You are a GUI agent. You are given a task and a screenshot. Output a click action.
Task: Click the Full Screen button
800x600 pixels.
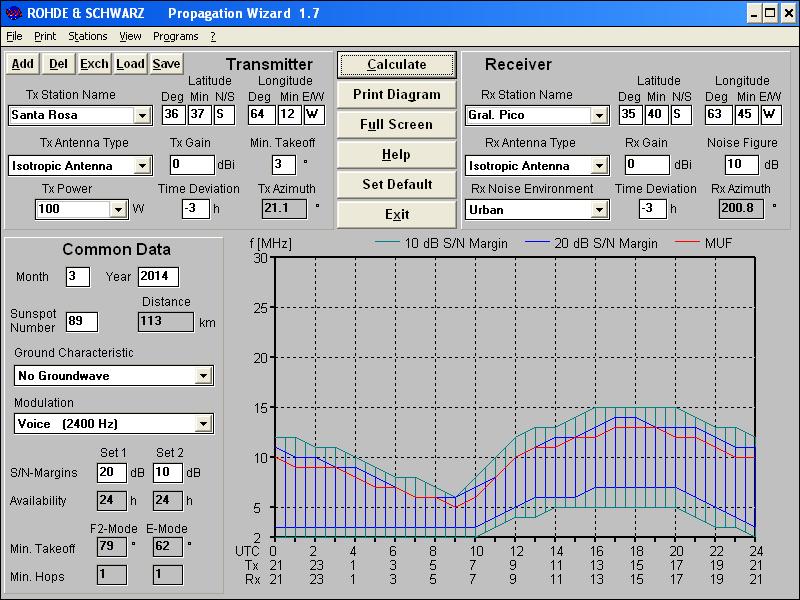click(396, 124)
